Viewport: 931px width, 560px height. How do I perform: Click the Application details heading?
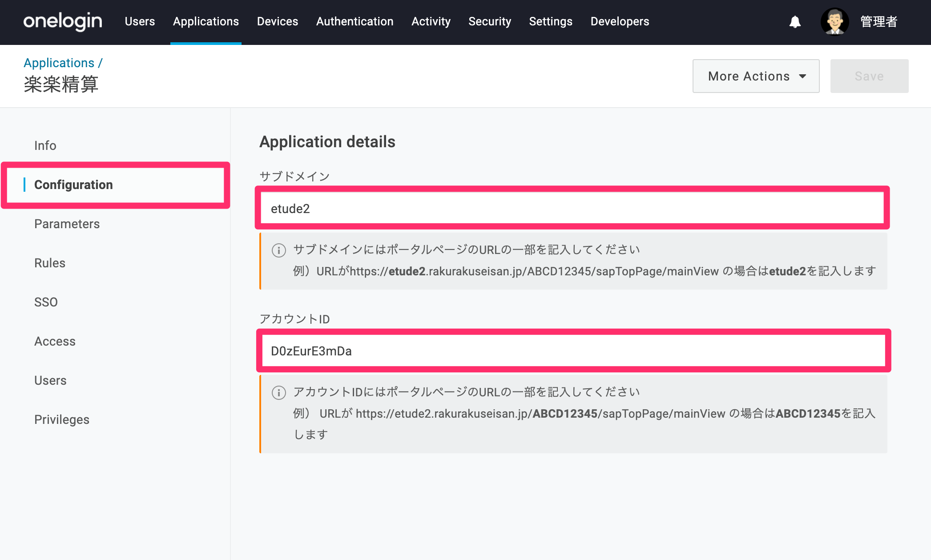click(327, 142)
